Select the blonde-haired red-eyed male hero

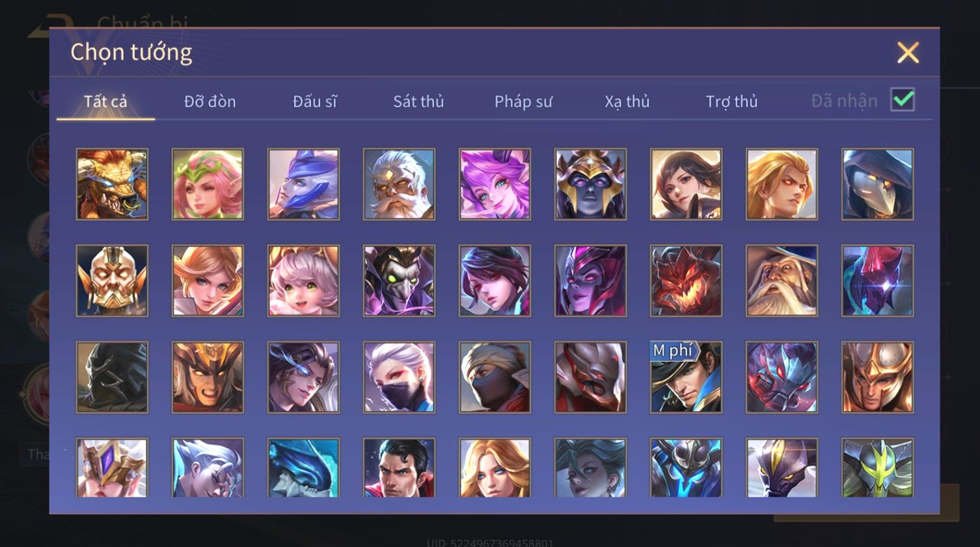[782, 184]
